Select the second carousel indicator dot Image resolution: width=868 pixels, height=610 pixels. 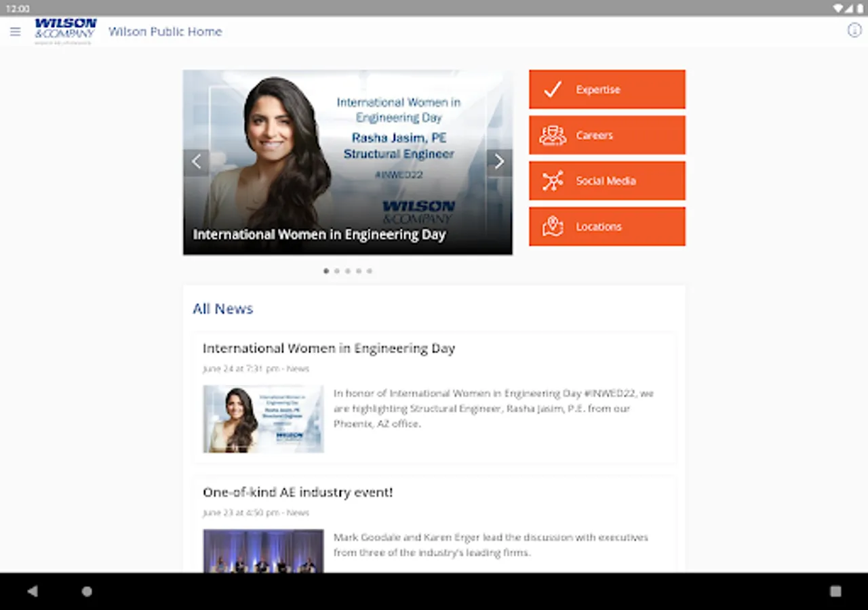click(x=337, y=271)
